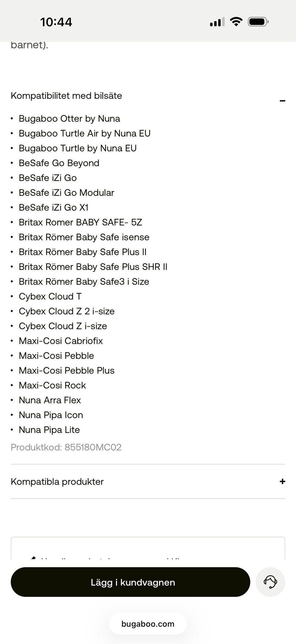Select the Nuna Pipa Lite entry

click(x=49, y=430)
